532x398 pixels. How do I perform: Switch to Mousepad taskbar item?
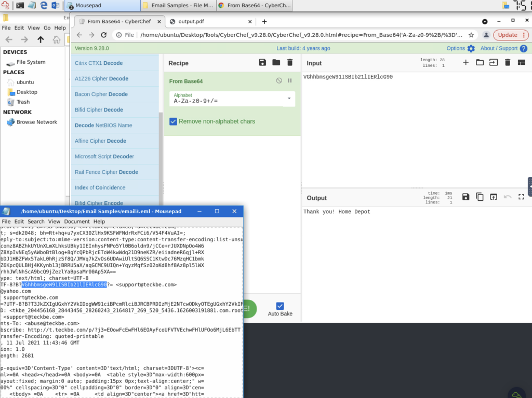click(x=102, y=5)
